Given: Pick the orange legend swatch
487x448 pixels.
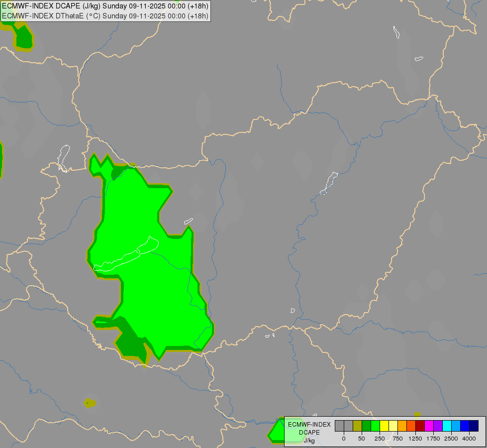Looking at the screenshot, I should click(x=402, y=426).
